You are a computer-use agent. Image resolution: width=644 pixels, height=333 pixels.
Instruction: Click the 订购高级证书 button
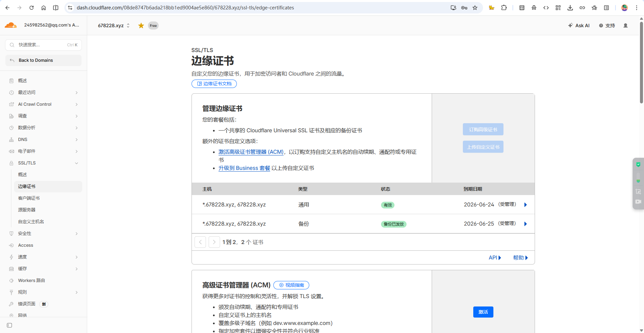(x=483, y=129)
